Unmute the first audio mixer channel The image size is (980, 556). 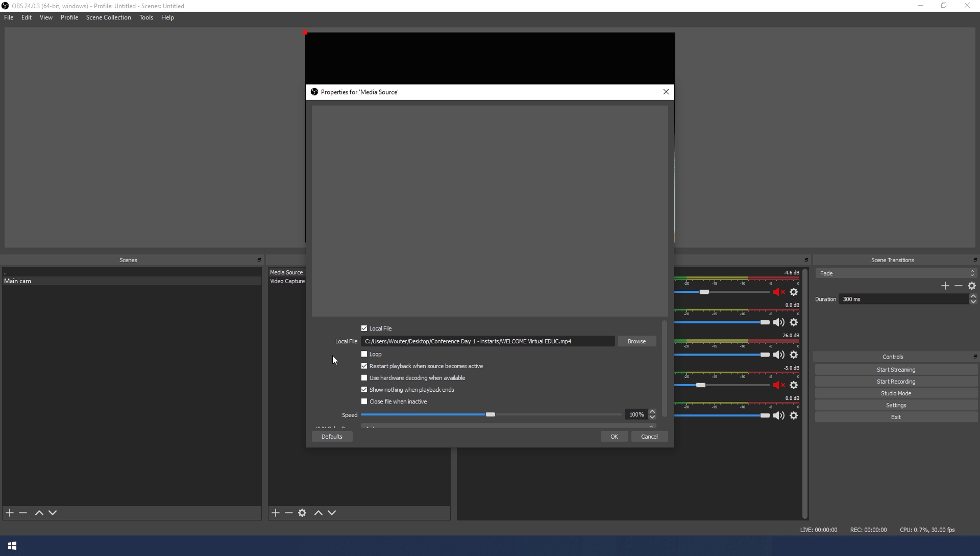pos(779,292)
